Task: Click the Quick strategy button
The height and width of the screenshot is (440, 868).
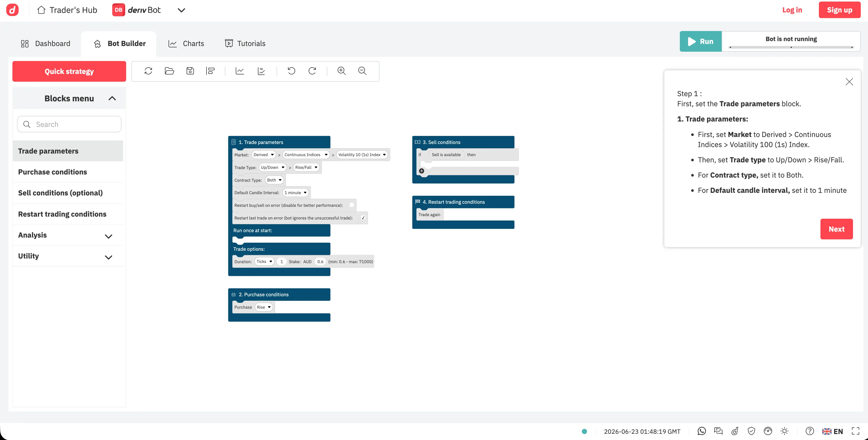Action: click(69, 71)
